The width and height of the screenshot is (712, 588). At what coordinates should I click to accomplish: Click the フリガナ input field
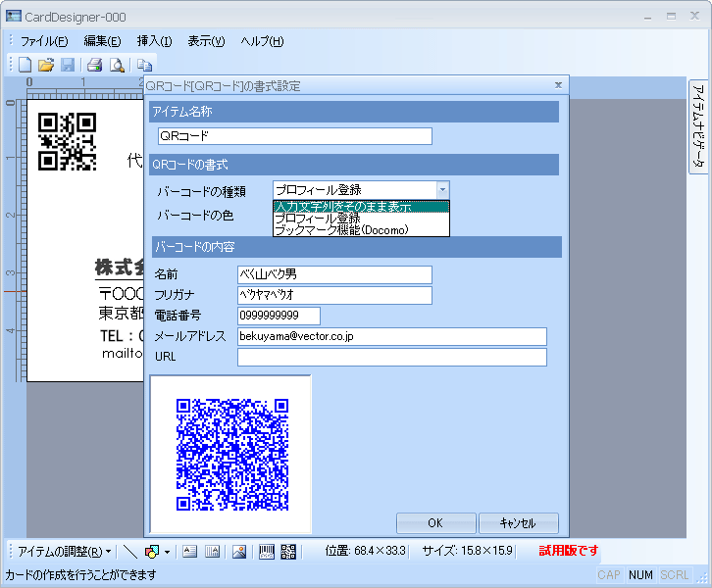(x=334, y=295)
